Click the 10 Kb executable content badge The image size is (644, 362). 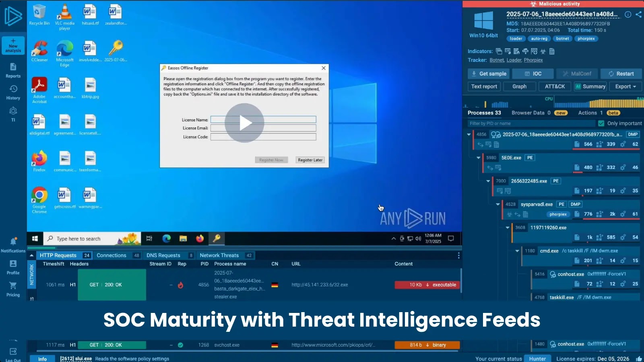[x=427, y=285]
